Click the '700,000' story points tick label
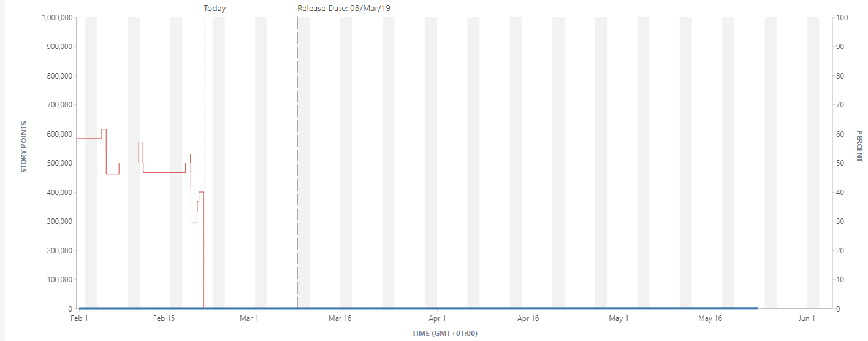This screenshot has width=868, height=341. (59, 105)
